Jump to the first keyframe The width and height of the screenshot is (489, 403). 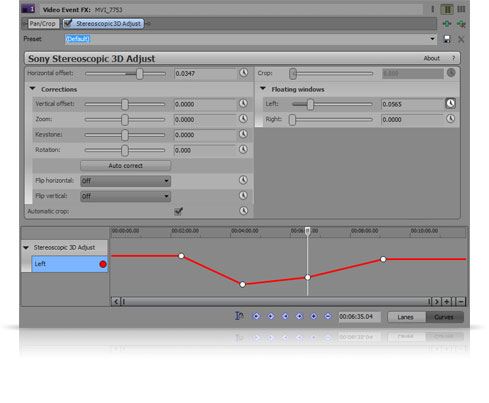point(256,316)
